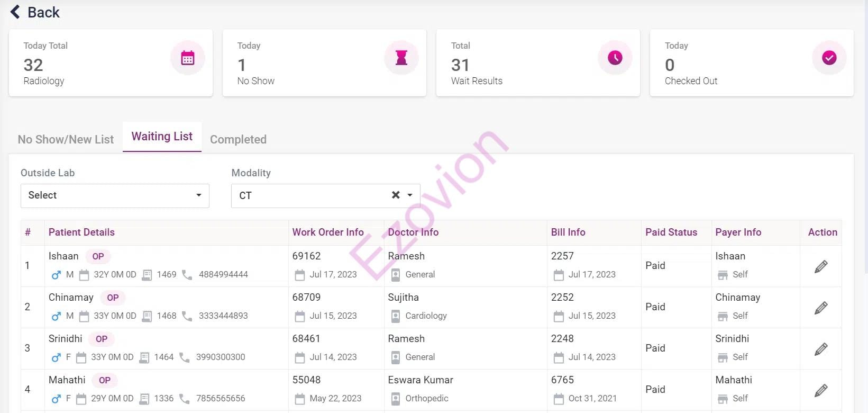Click the calendar icon on Radiology card
The height and width of the screenshot is (413, 868).
188,58
